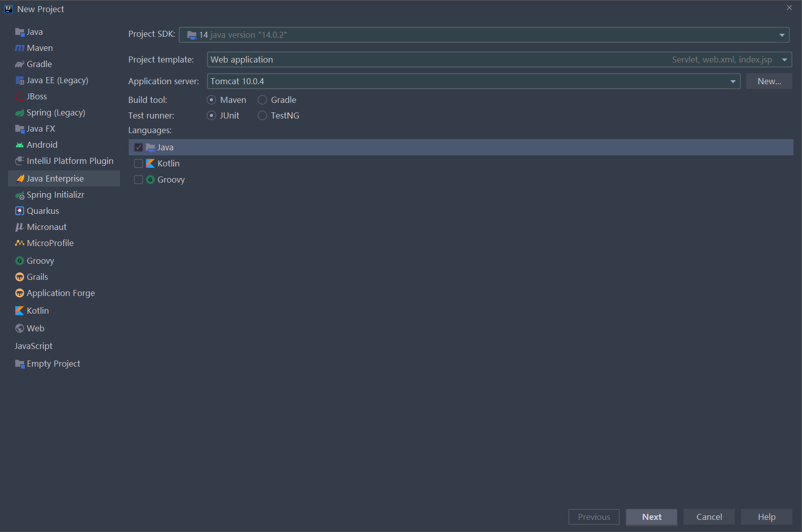The width and height of the screenshot is (802, 532).
Task: Select MicroProfile project type in sidebar
Action: (x=64, y=243)
